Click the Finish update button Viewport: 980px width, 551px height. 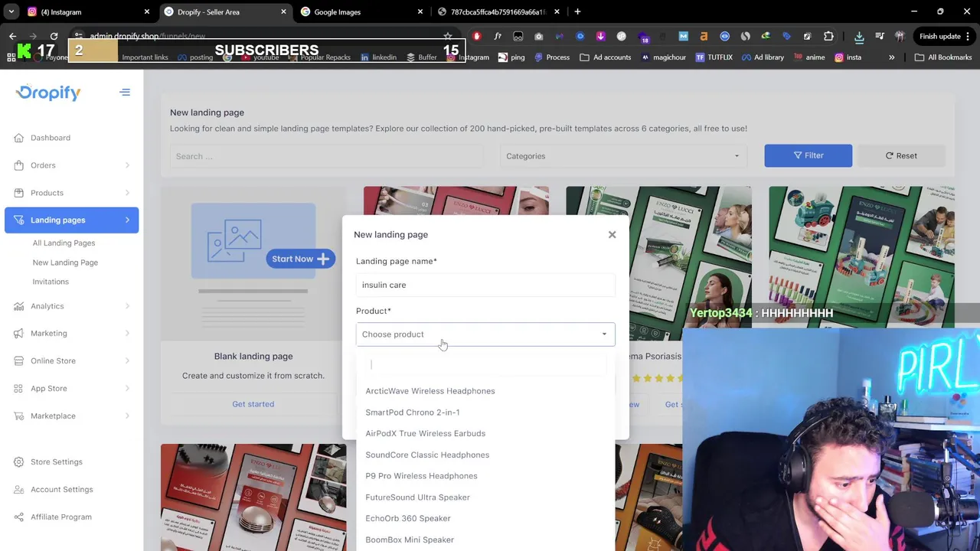(x=945, y=36)
